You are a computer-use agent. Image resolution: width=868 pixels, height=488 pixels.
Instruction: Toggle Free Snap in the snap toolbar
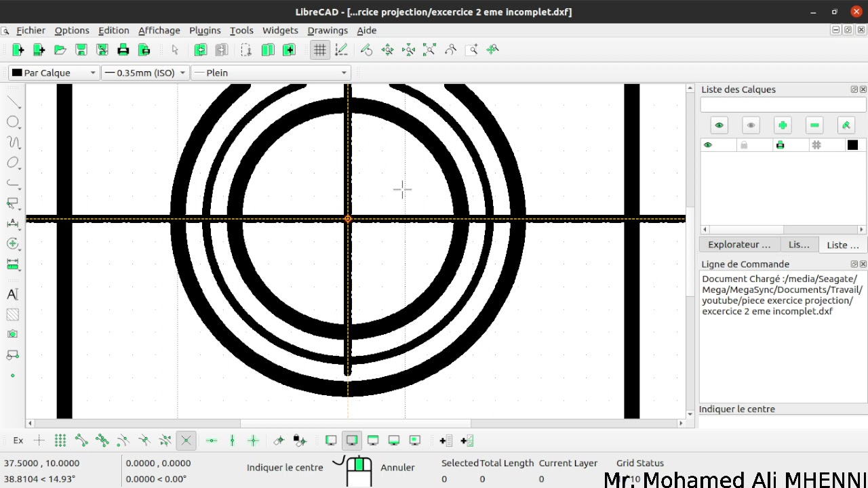click(x=39, y=441)
